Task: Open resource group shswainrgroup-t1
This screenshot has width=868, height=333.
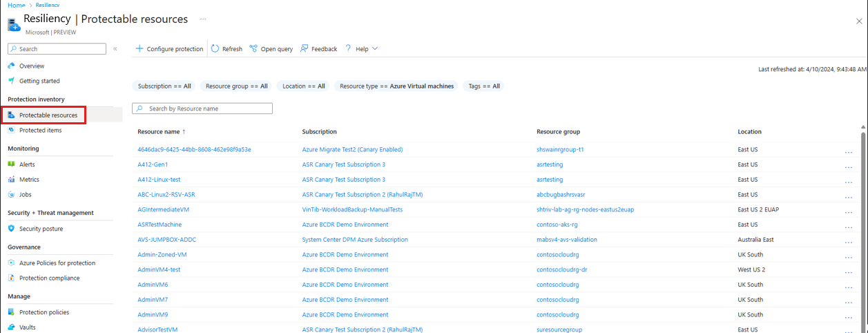Action: click(560, 149)
